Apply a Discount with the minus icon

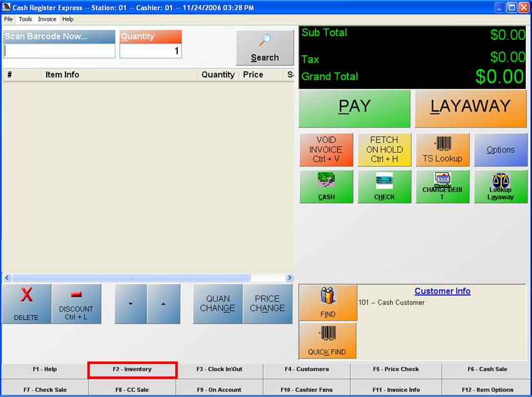pos(76,304)
